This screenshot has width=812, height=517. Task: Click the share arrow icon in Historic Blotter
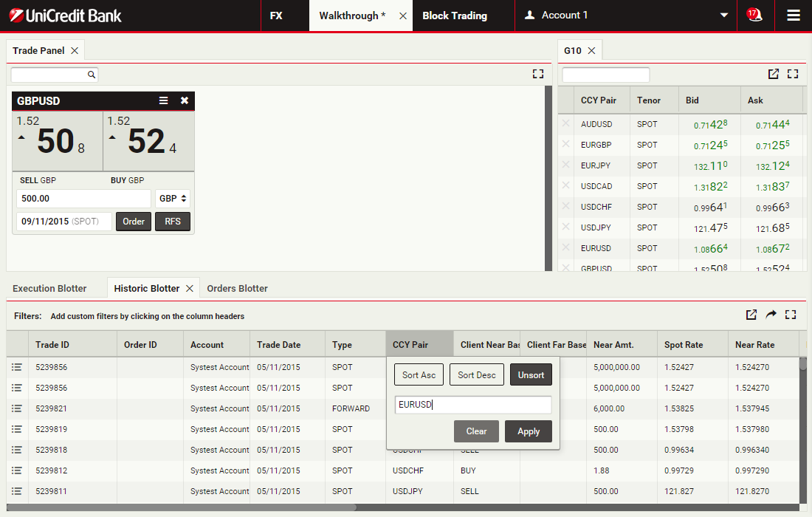click(x=771, y=315)
